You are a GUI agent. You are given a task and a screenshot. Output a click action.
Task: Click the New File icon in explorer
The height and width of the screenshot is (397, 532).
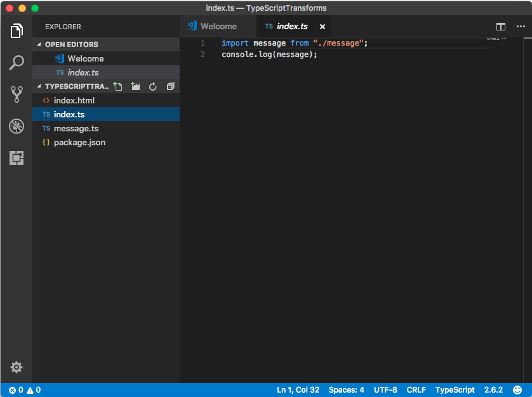117,86
